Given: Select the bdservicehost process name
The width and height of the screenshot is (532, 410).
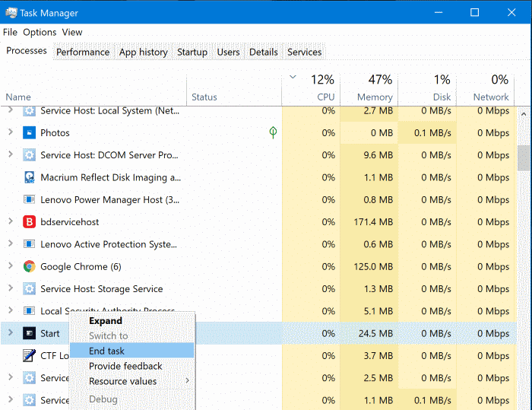Looking at the screenshot, I should coord(70,222).
